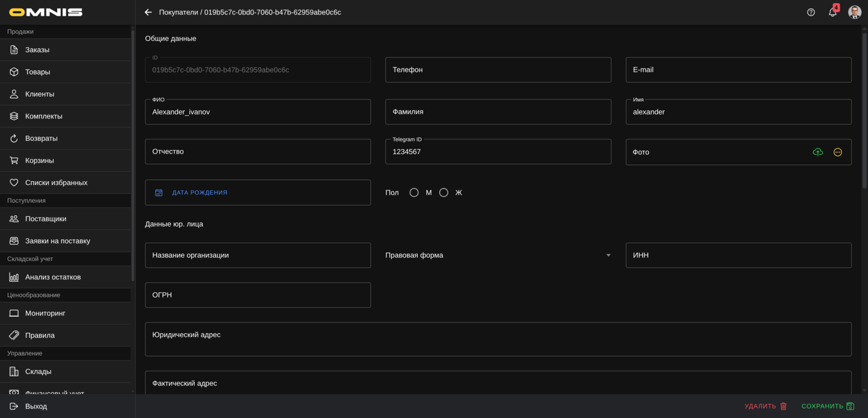
Task: Expand the Правовая форма dropdown
Action: click(x=608, y=255)
